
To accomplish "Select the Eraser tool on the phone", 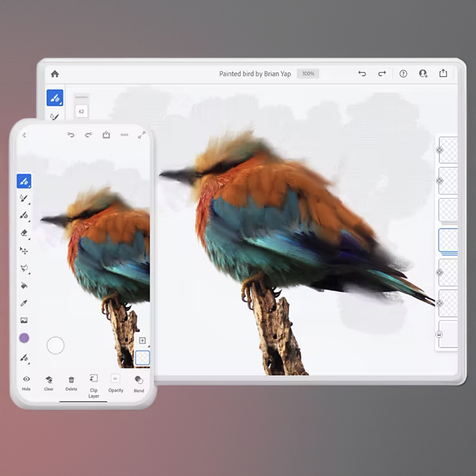I will point(24,233).
